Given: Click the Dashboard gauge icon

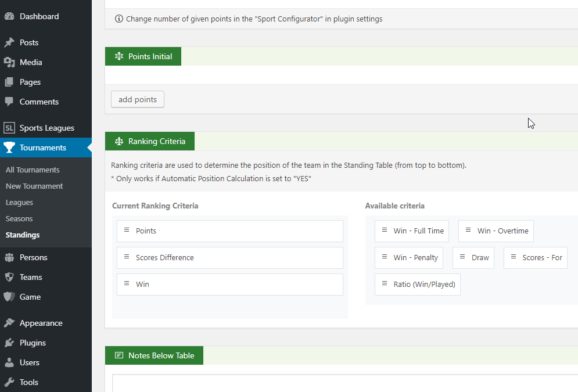Looking at the screenshot, I should pyautogui.click(x=9, y=17).
